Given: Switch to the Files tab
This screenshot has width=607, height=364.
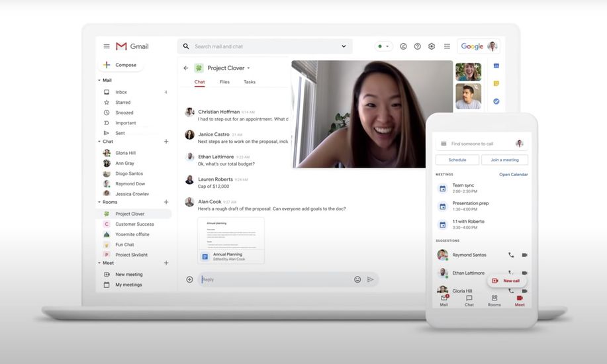Looking at the screenshot, I should click(x=224, y=82).
